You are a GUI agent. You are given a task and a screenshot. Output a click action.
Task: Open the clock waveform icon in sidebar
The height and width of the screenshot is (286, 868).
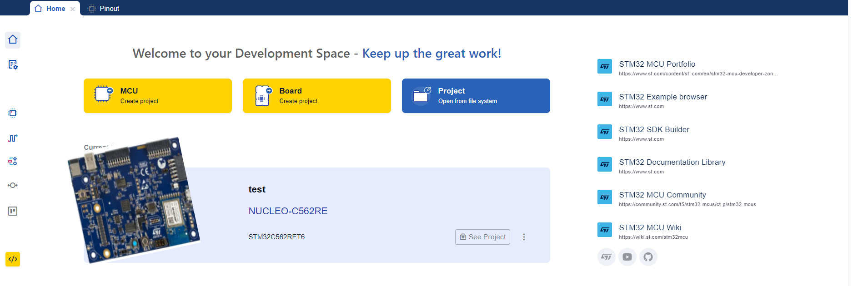[13, 138]
